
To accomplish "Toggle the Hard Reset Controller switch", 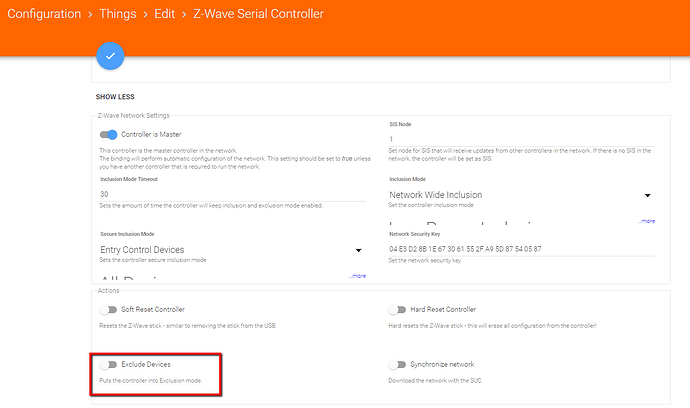I will coord(398,310).
